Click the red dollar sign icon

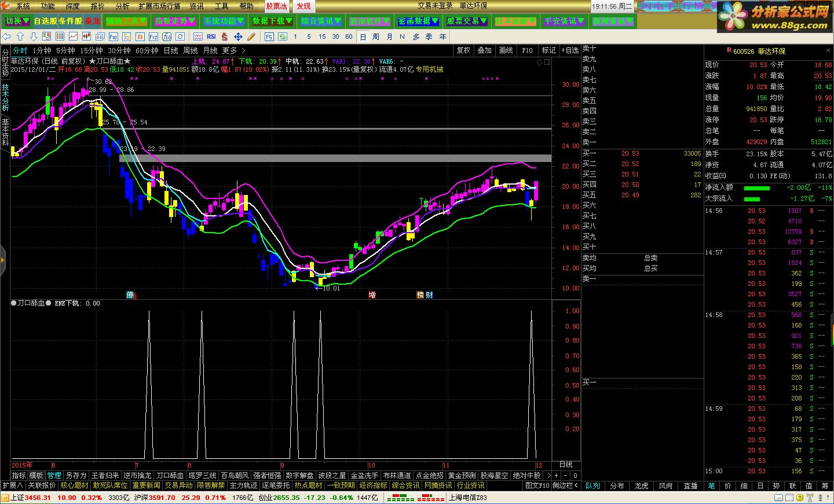pyautogui.click(x=225, y=36)
